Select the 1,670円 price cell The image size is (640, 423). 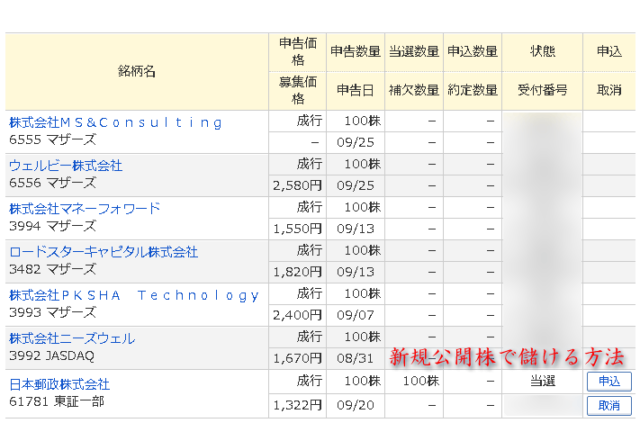[298, 359]
